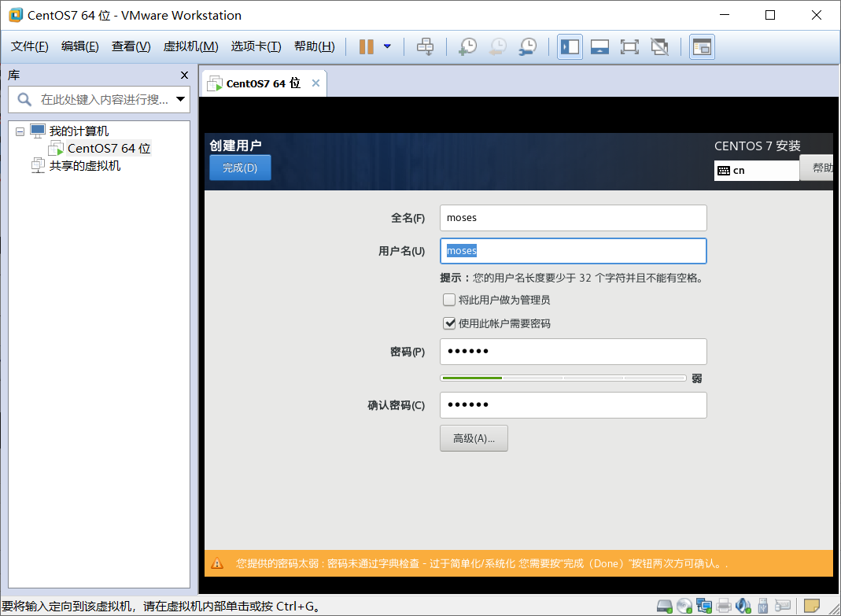Open the library search dropdown arrow
Viewport: 841px width, 616px height.
[180, 99]
